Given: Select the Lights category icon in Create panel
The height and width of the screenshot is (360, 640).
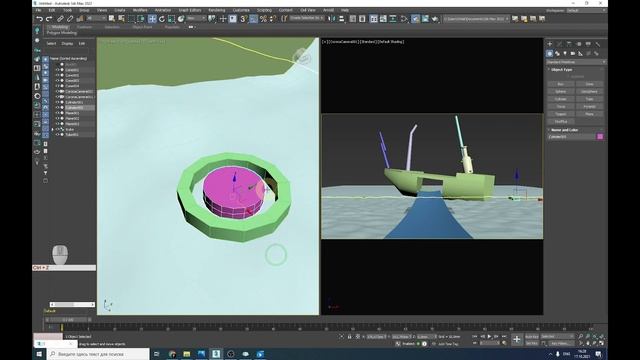Looking at the screenshot, I should (x=565, y=53).
